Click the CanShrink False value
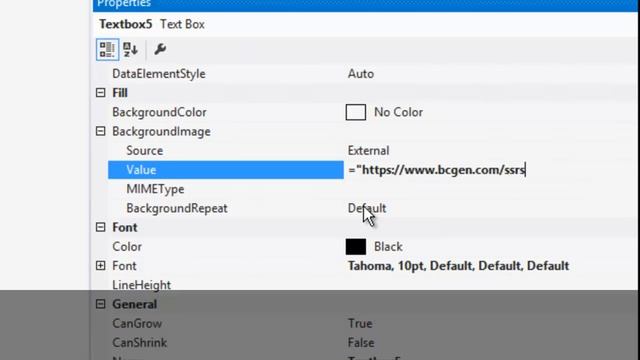Image resolution: width=640 pixels, height=360 pixels. click(x=361, y=342)
